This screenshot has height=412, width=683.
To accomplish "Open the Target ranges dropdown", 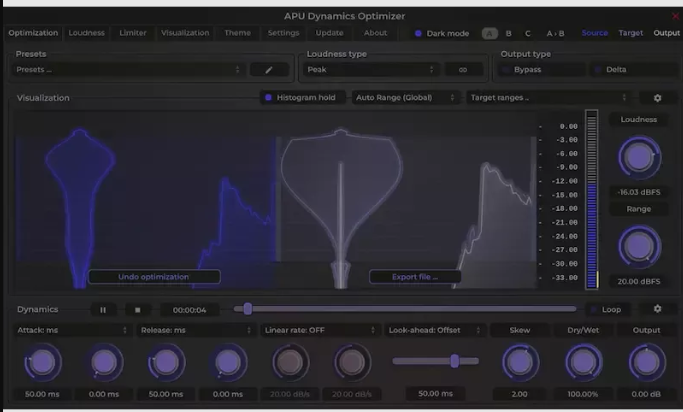I will click(549, 98).
